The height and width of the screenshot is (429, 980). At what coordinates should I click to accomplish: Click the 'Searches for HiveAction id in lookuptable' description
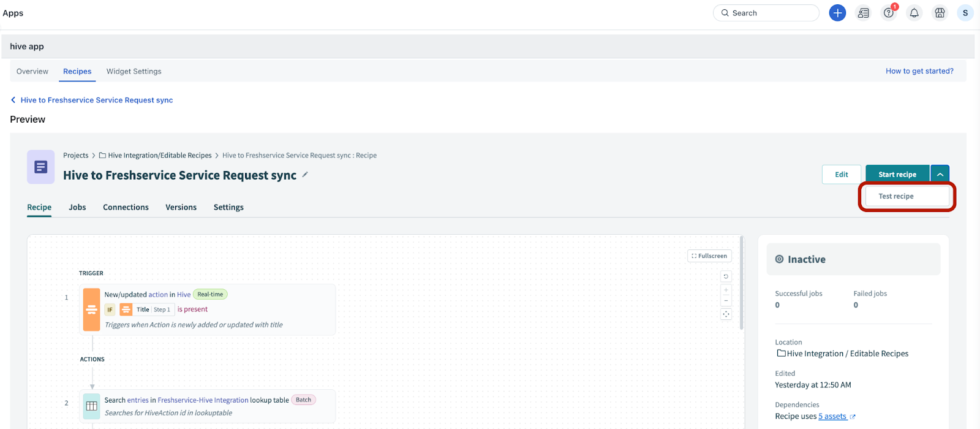pos(168,413)
